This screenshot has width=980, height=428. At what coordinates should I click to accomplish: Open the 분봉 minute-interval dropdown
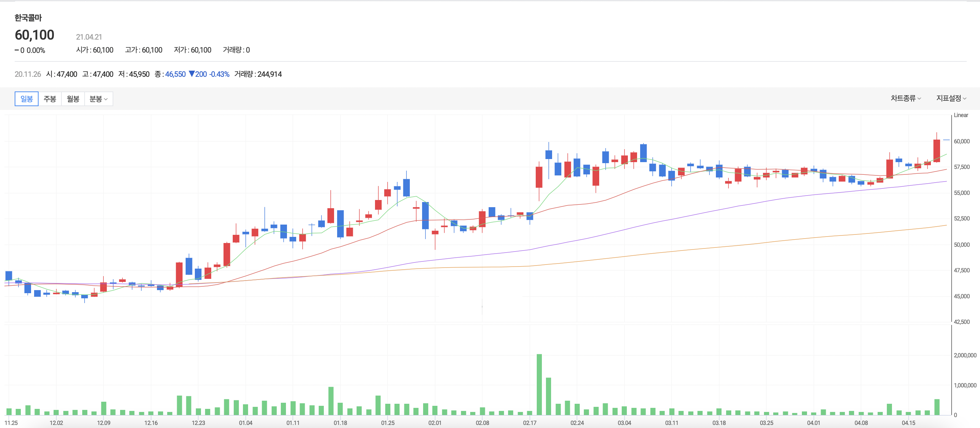[x=99, y=99]
